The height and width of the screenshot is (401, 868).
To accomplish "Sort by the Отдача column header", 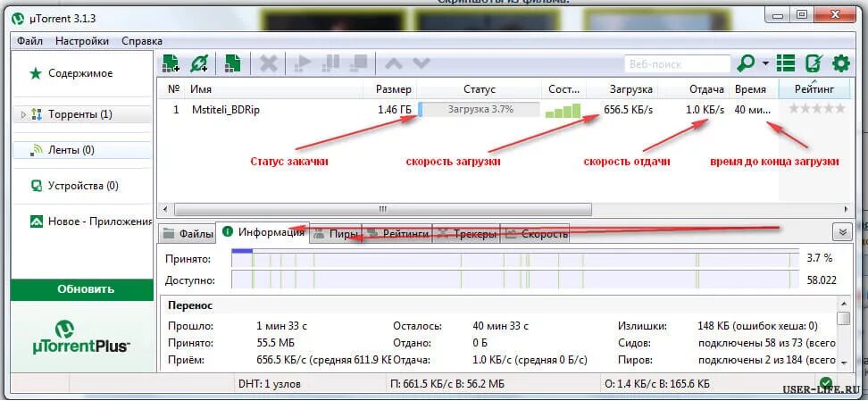I will [x=694, y=89].
